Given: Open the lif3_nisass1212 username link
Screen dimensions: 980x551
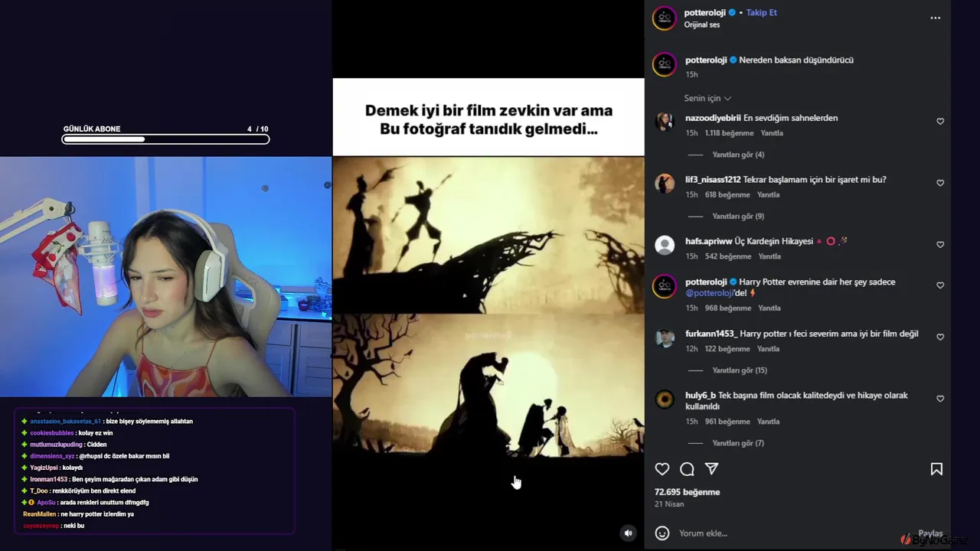Looking at the screenshot, I should pyautogui.click(x=713, y=180).
